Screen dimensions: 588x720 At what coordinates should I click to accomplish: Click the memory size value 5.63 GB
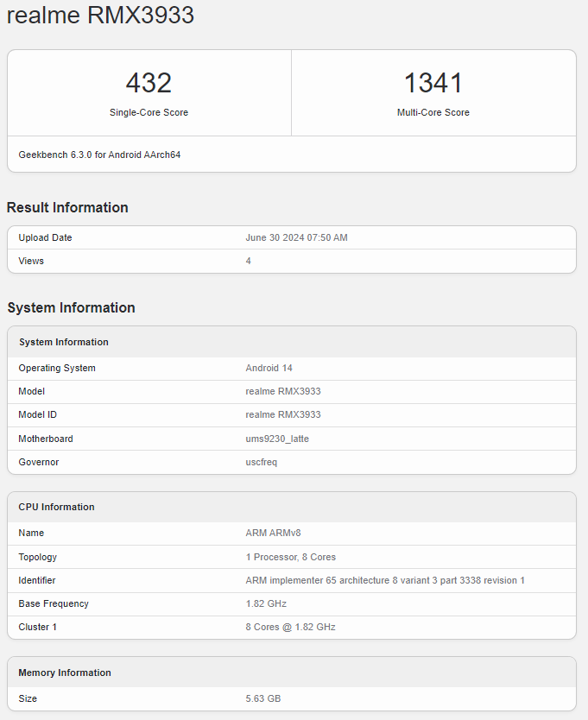tap(262, 698)
